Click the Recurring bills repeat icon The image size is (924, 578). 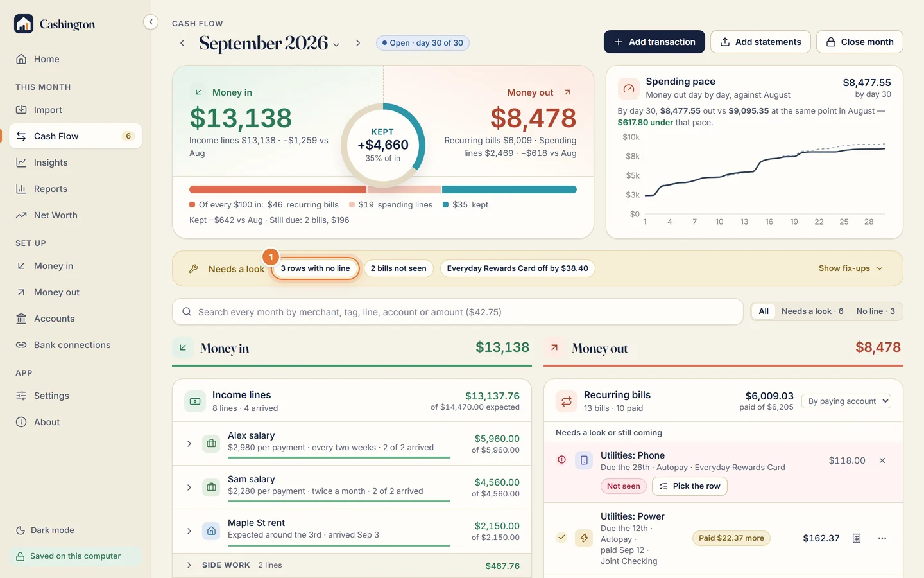(567, 401)
